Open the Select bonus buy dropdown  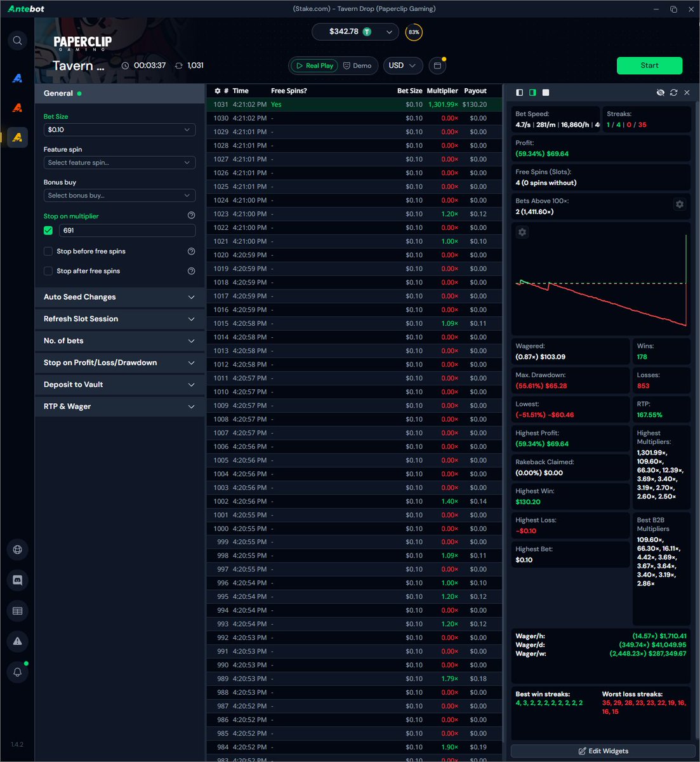119,196
